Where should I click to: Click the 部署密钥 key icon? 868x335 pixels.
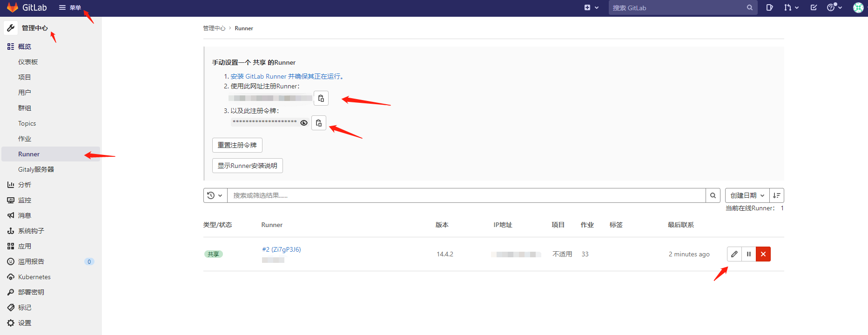tap(11, 292)
